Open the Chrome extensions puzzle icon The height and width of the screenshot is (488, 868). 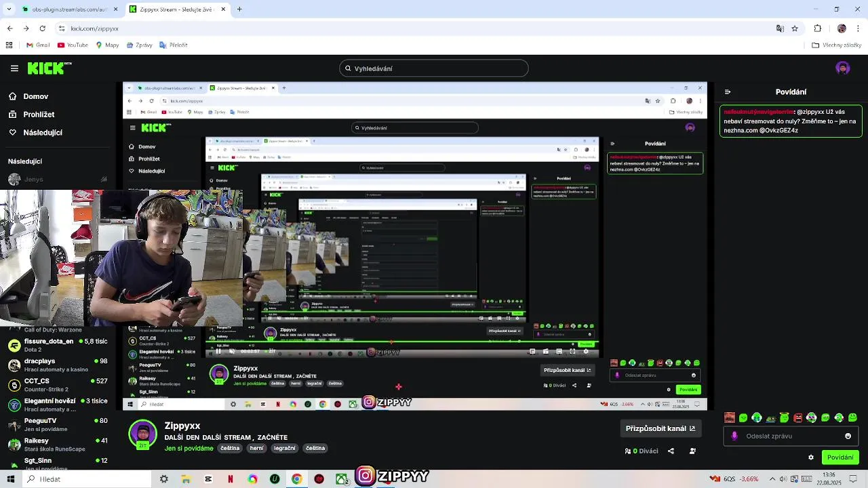coord(818,28)
